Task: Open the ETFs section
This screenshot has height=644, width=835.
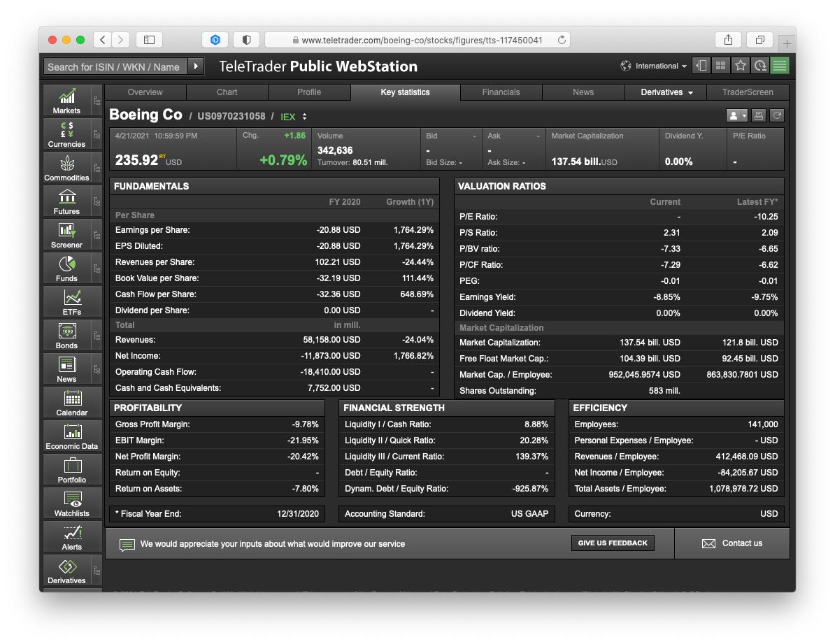Action: pyautogui.click(x=73, y=302)
